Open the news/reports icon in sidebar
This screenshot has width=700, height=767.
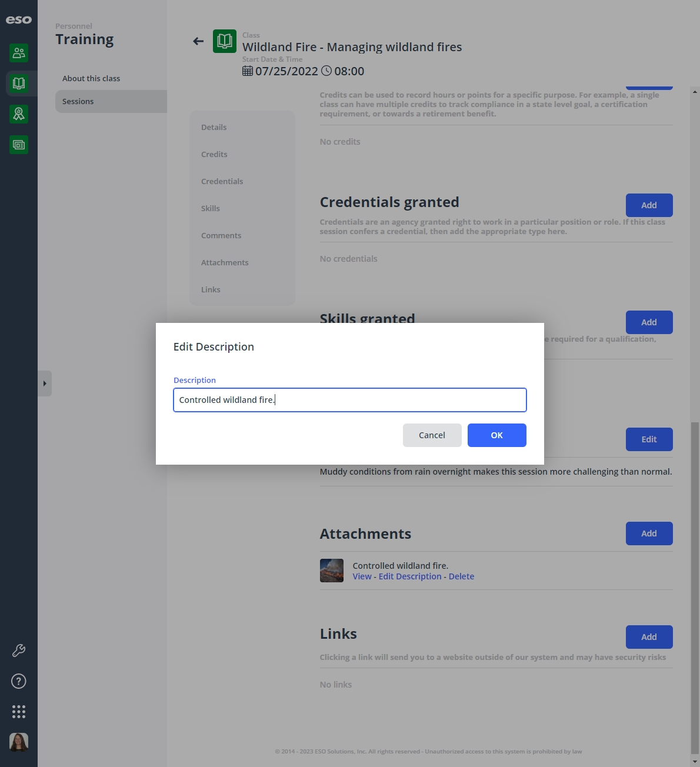pyautogui.click(x=19, y=145)
